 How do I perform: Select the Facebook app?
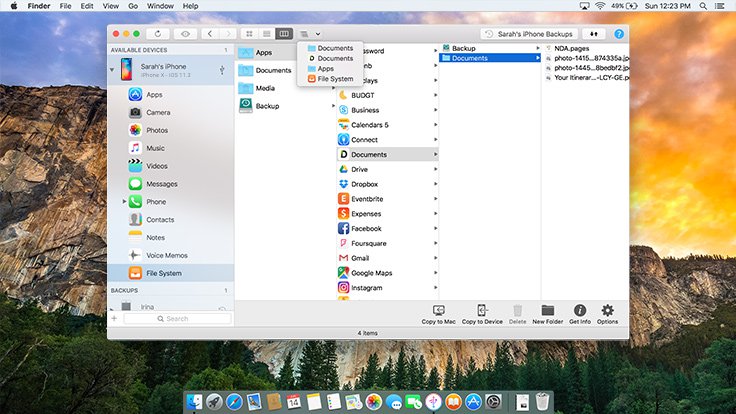[388, 228]
